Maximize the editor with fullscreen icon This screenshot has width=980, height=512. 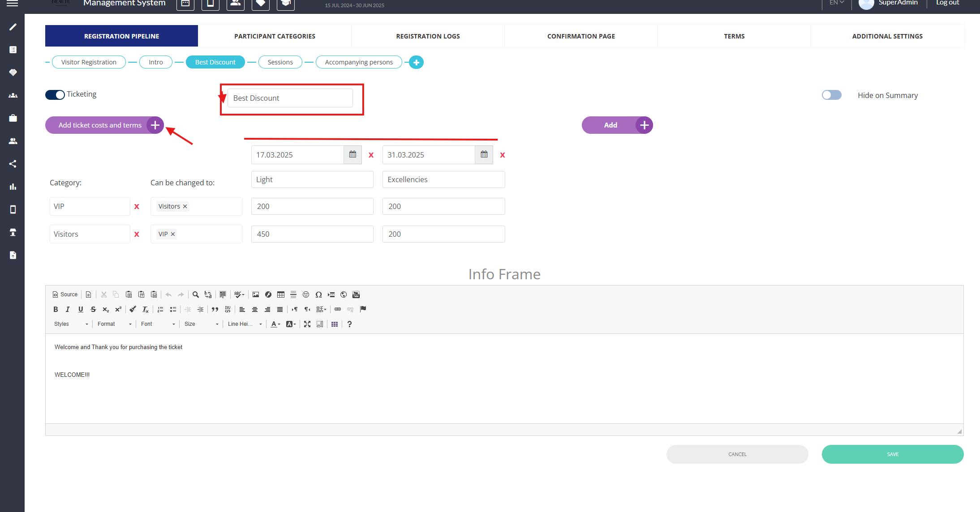pos(307,324)
